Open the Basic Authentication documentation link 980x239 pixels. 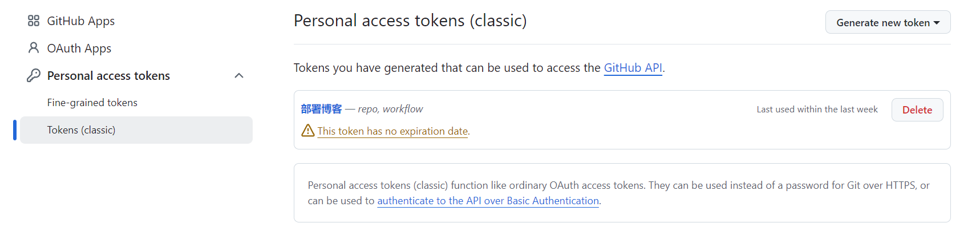488,201
